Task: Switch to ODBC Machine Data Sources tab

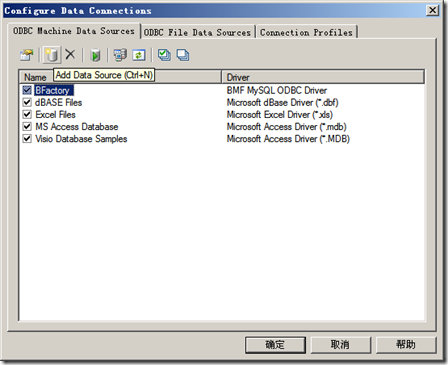Action: 74,31
